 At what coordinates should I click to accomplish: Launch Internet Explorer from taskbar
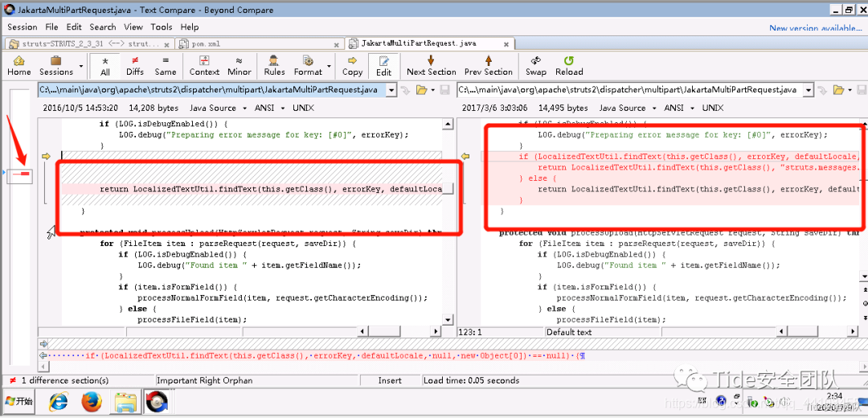58,403
